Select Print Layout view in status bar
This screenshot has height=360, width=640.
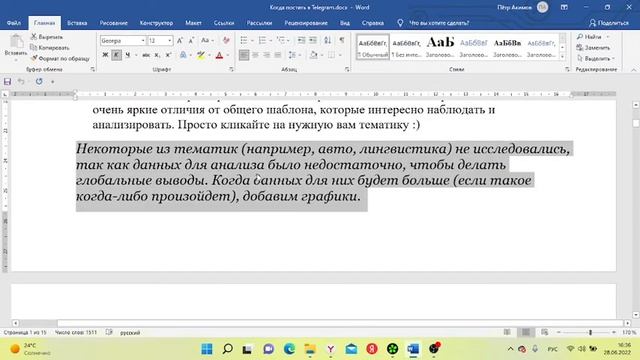point(526,332)
